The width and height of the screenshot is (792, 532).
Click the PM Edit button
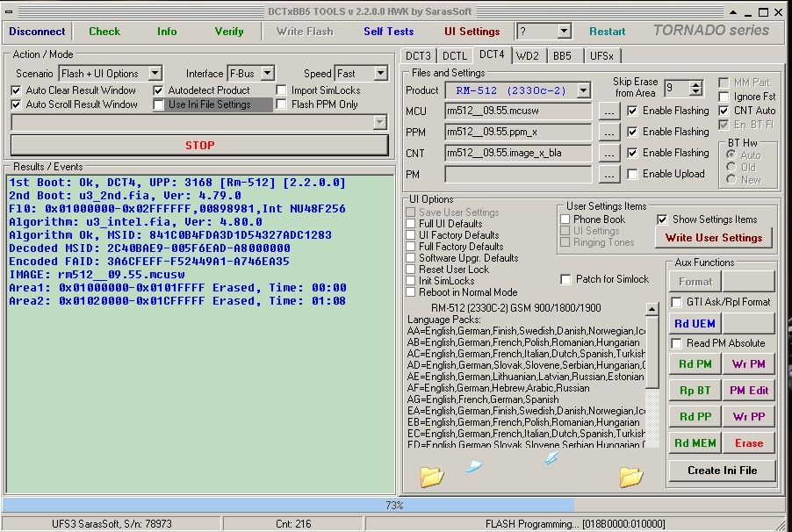[749, 390]
